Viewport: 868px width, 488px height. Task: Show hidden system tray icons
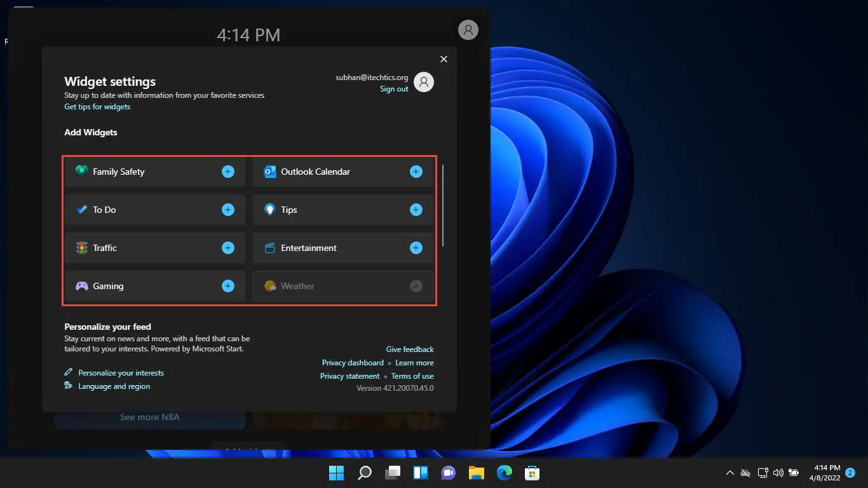[x=730, y=473]
